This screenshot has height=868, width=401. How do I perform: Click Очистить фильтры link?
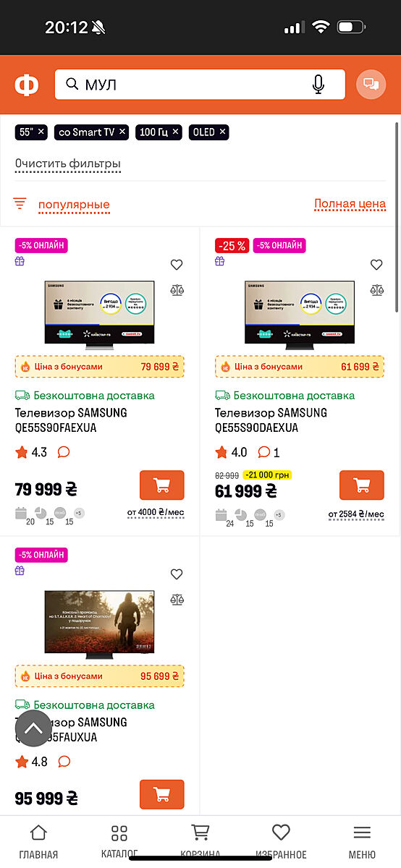[x=68, y=164]
